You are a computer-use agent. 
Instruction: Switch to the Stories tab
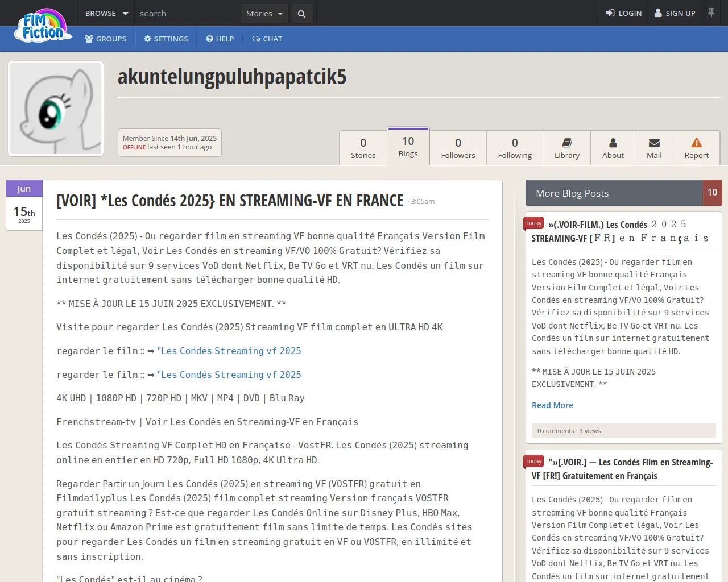[363, 148]
